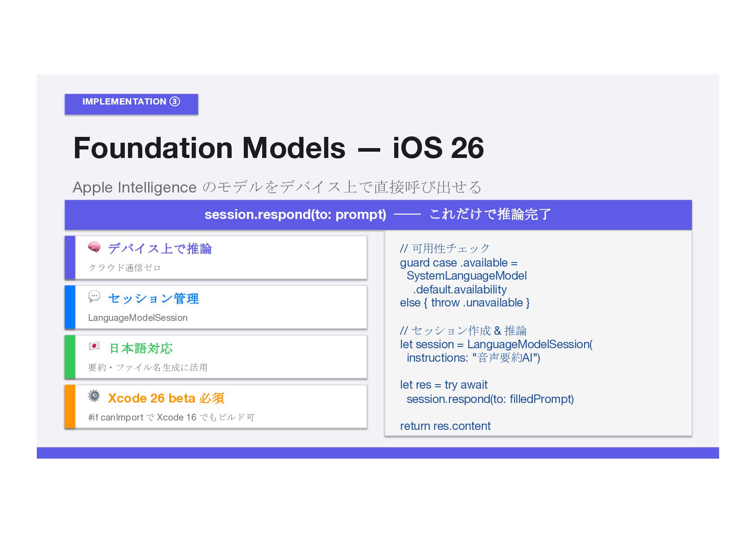
Task: Click the code line ".default.availability"
Action: click(x=460, y=289)
